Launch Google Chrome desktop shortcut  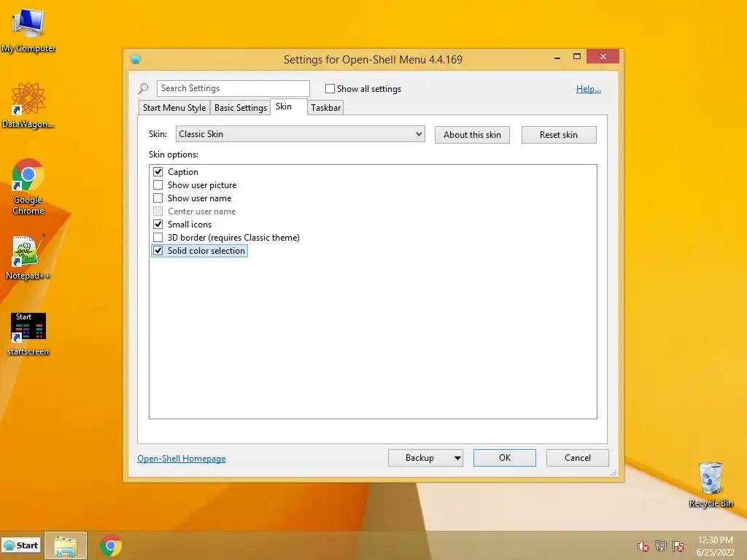coord(28,187)
